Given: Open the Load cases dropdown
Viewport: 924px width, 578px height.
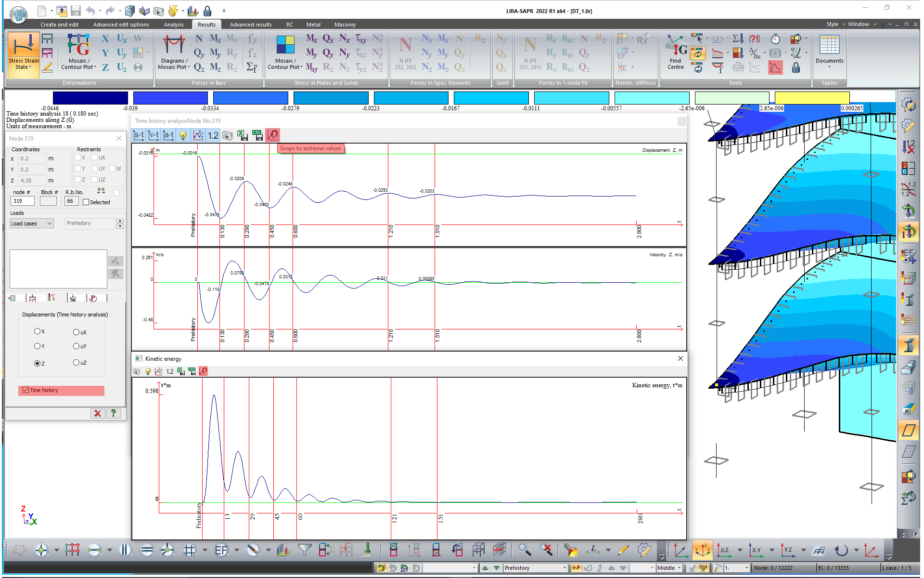Looking at the screenshot, I should pos(31,223).
